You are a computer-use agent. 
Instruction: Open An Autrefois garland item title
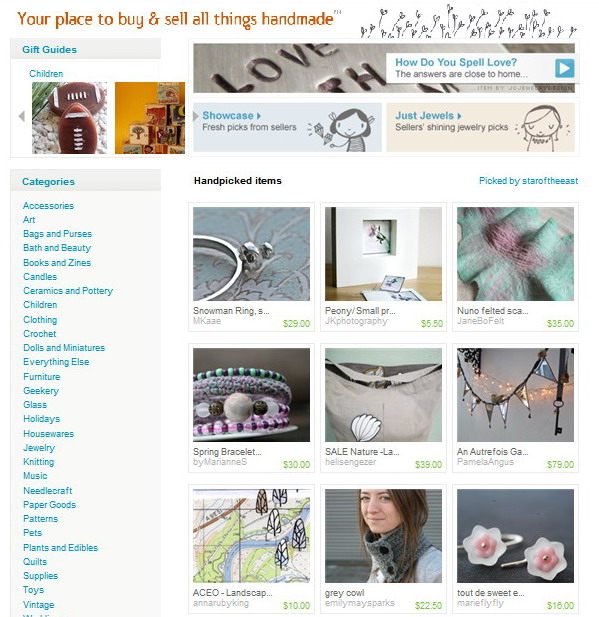[x=492, y=452]
